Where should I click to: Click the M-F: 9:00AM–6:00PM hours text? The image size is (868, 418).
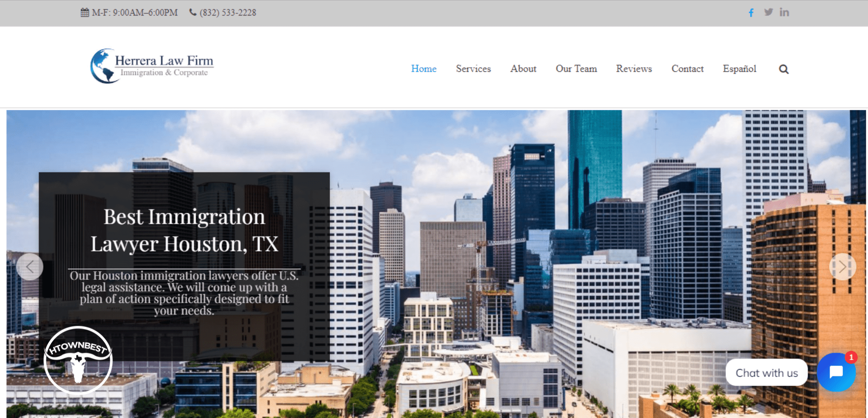click(x=134, y=13)
